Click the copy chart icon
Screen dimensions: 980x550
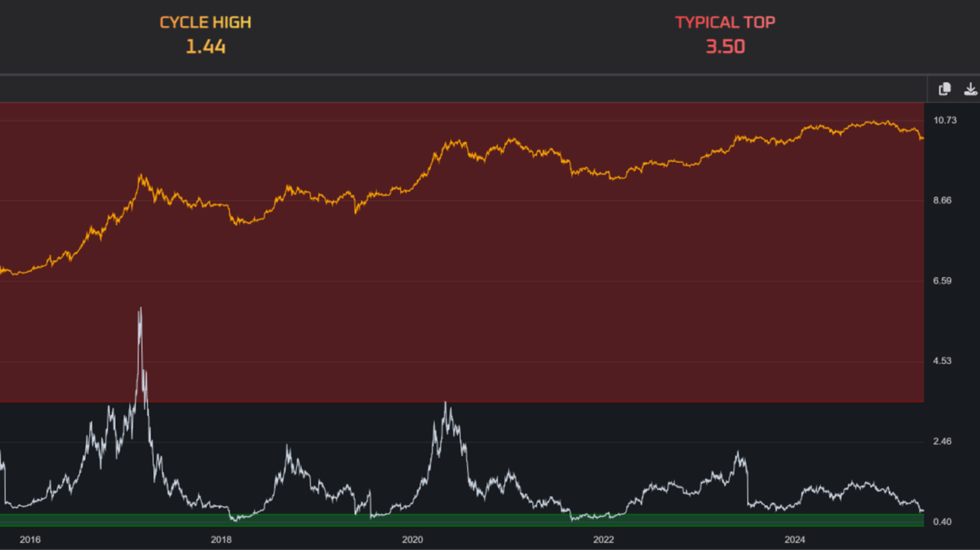945,89
